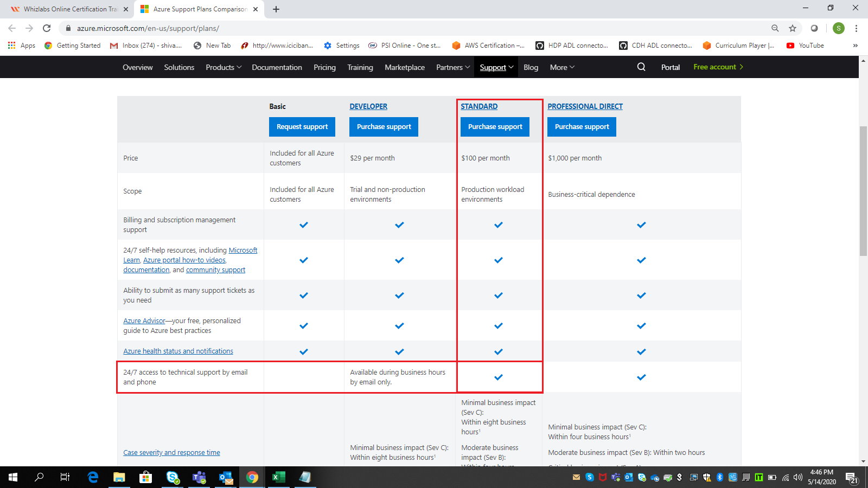Viewport: 868px width, 488px height.
Task: Expand the Support dropdown menu
Action: tap(496, 67)
